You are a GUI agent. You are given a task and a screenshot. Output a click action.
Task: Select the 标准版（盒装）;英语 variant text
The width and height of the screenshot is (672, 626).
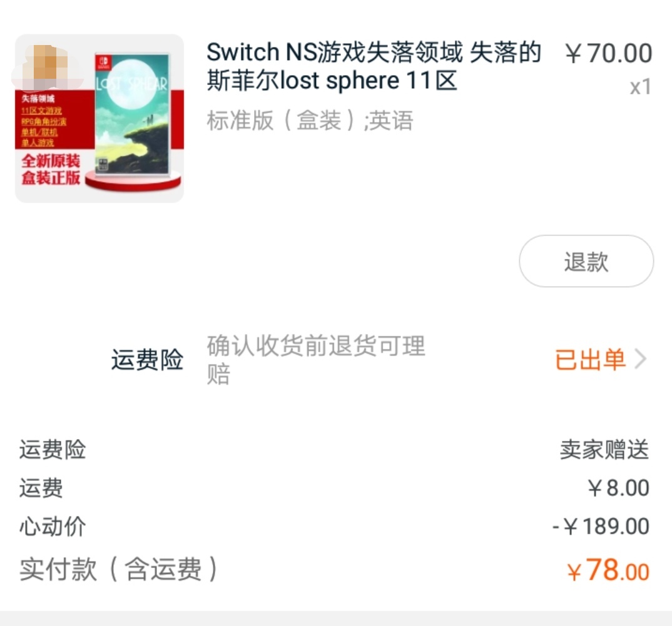click(x=310, y=120)
